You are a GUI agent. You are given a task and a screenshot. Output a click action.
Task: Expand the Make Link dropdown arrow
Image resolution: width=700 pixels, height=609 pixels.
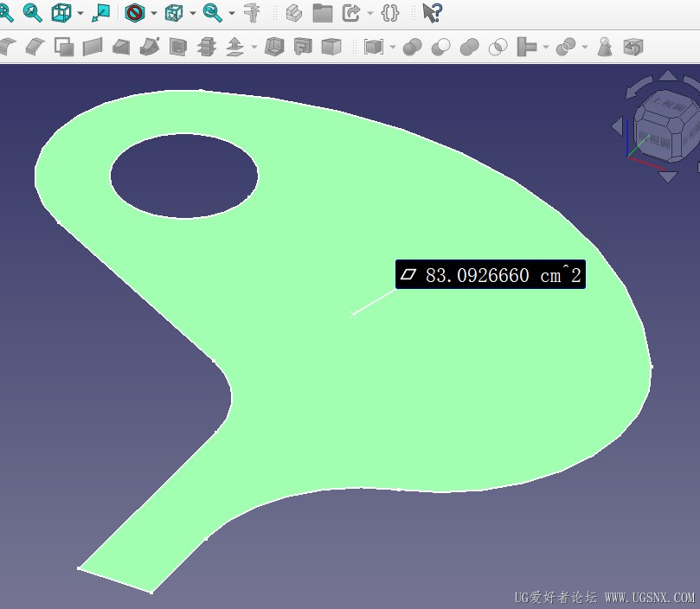[370, 13]
